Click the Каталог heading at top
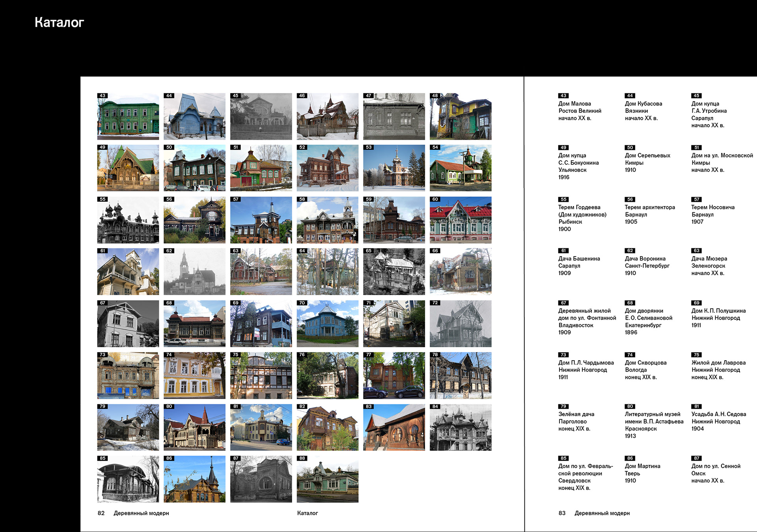Image resolution: width=757 pixels, height=532 pixels. 59,22
